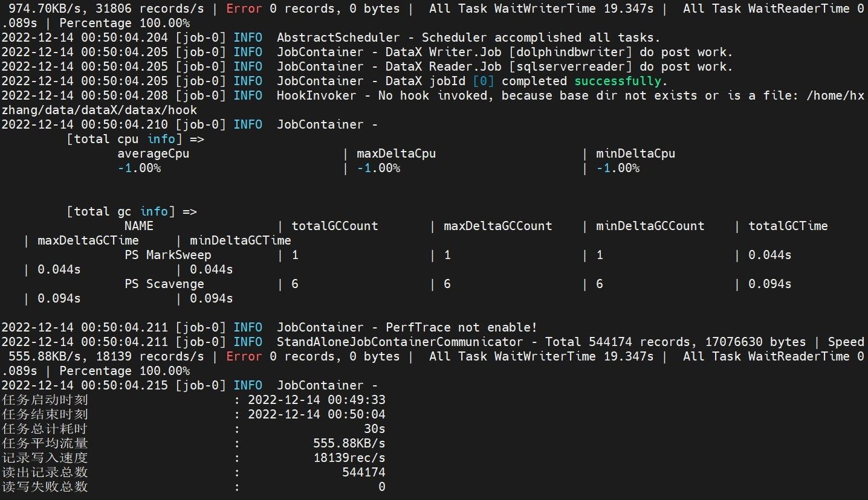868x500 pixels.
Task: Click the '18139rec/s' write speed value
Action: (349, 458)
